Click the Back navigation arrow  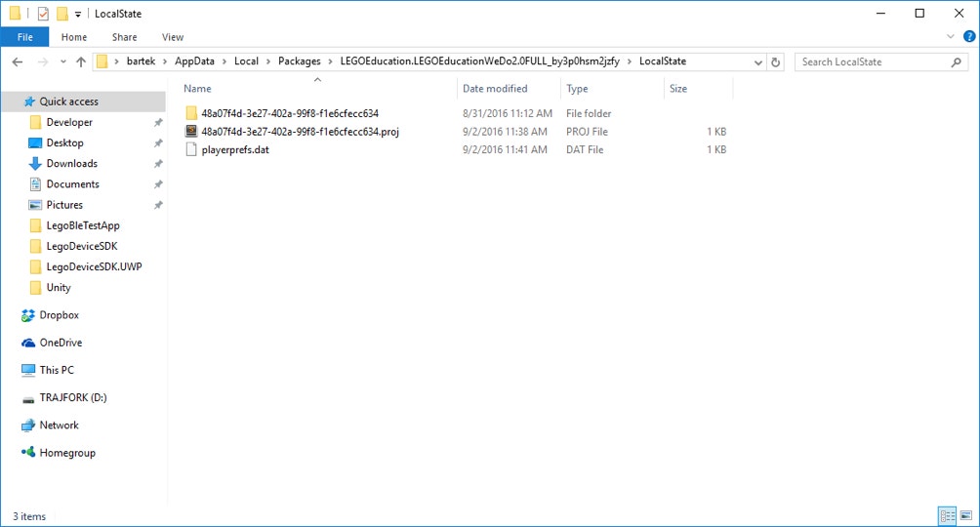(18, 61)
